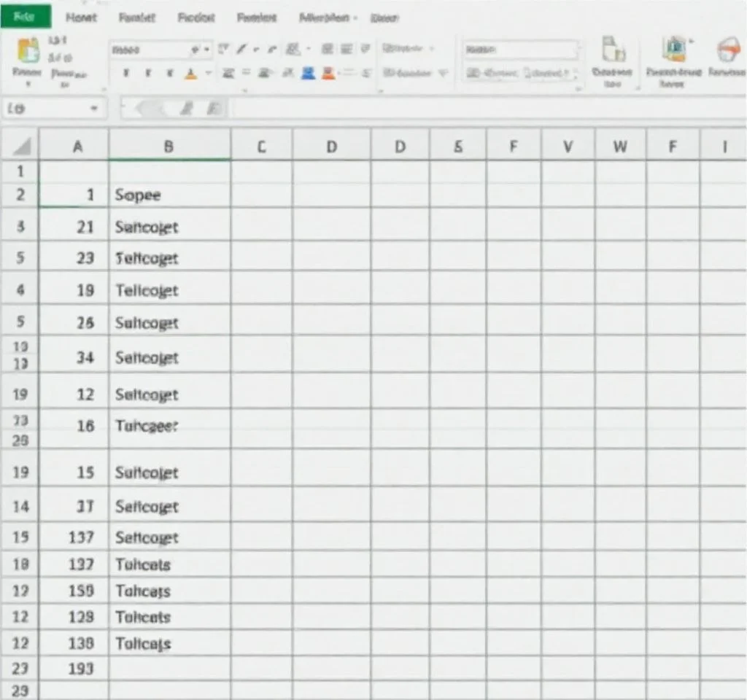This screenshot has width=747, height=700.
Task: Click the blue icon in the alignment group
Action: pyautogui.click(x=308, y=73)
